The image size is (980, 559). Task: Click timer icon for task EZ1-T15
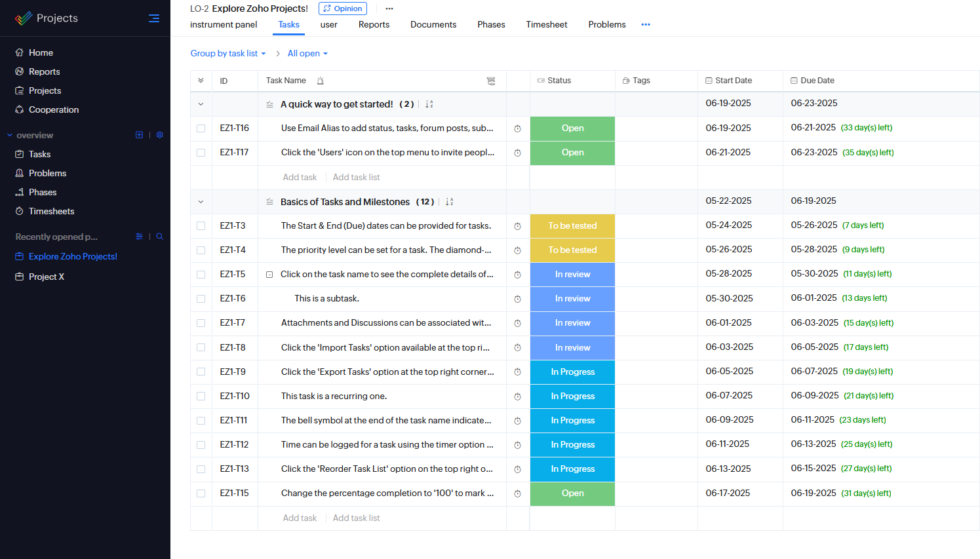point(518,493)
